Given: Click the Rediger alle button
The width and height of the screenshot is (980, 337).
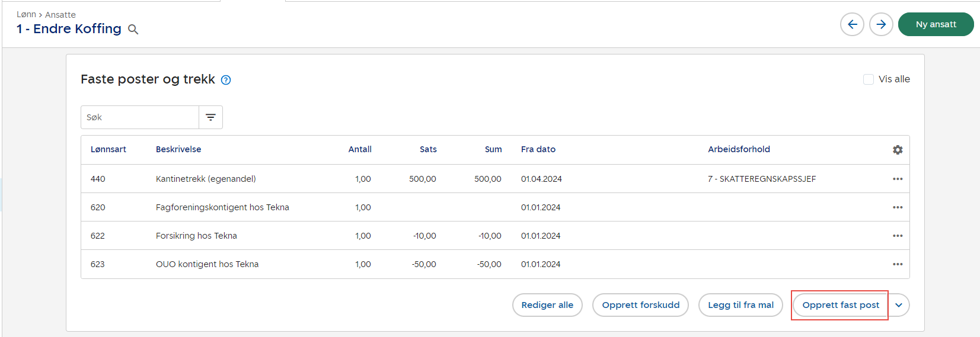Looking at the screenshot, I should [547, 305].
